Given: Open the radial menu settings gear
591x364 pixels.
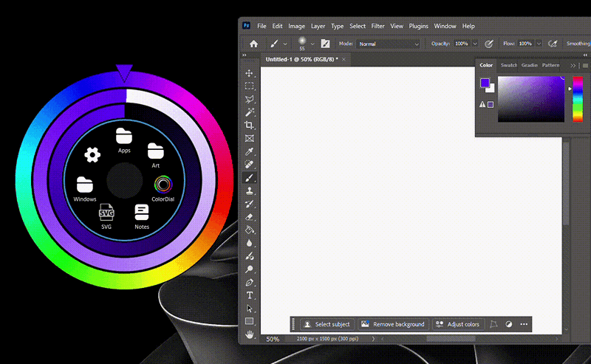Looking at the screenshot, I should [x=92, y=154].
